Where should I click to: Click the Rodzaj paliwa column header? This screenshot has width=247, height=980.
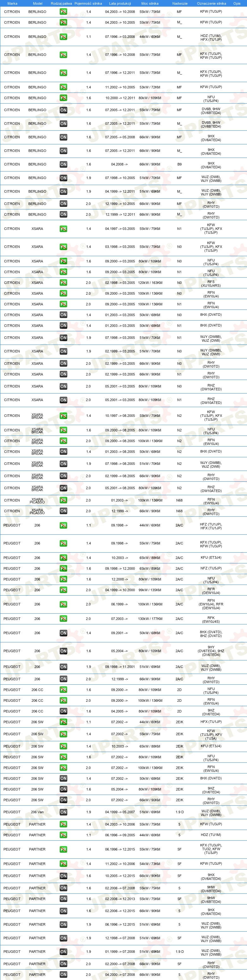pyautogui.click(x=61, y=3)
